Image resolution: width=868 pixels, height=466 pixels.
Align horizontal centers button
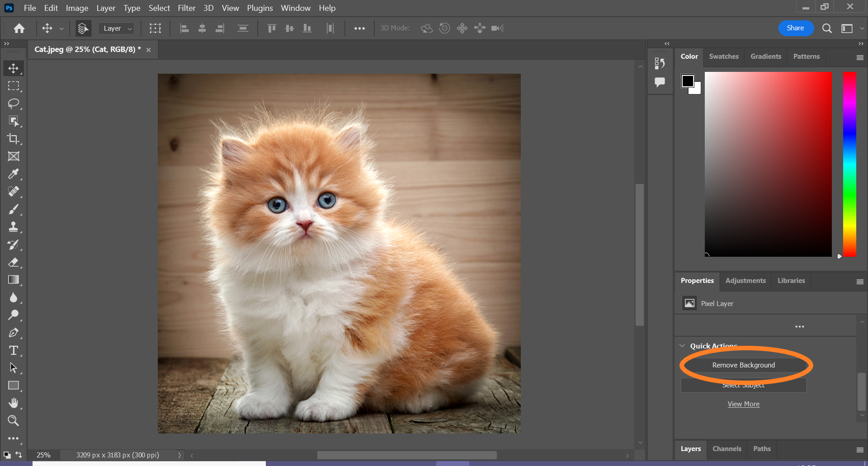click(x=202, y=28)
